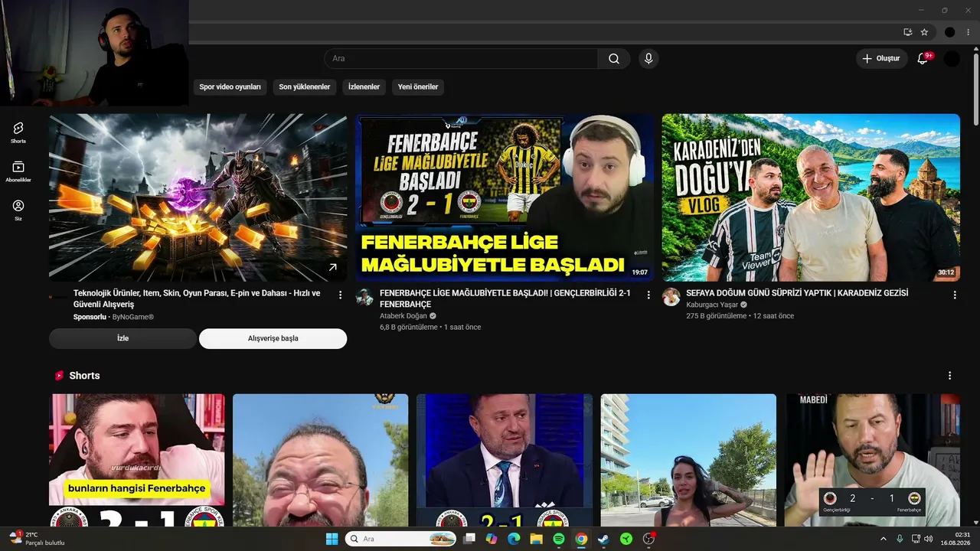980x551 pixels.
Task: Open Kaburgacı Yaşar's channel avatar
Action: pos(671,297)
